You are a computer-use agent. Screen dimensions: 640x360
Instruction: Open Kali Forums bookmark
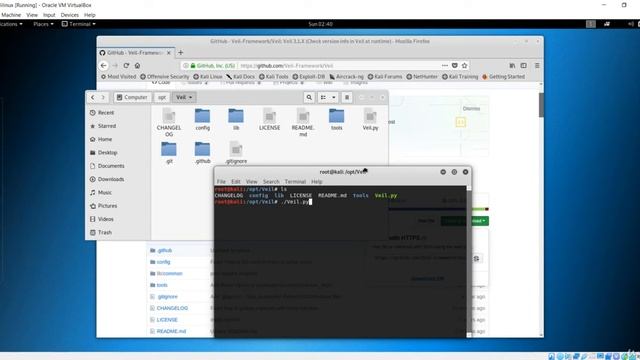384,76
